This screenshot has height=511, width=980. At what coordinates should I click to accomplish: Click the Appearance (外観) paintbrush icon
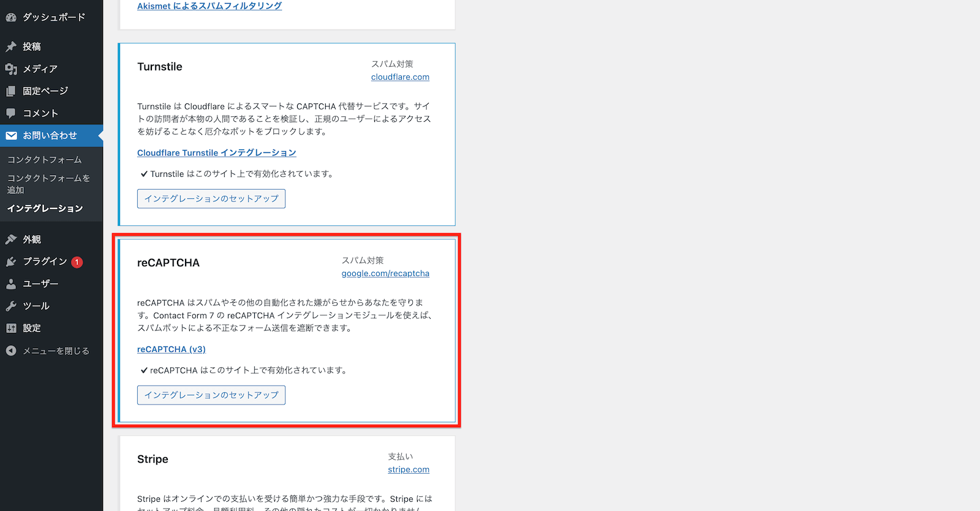[11, 239]
